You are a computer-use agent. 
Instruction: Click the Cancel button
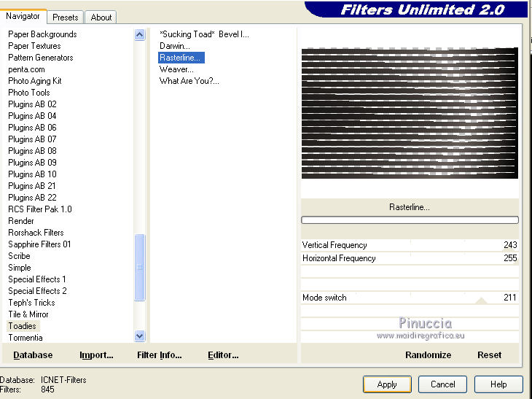[443, 384]
